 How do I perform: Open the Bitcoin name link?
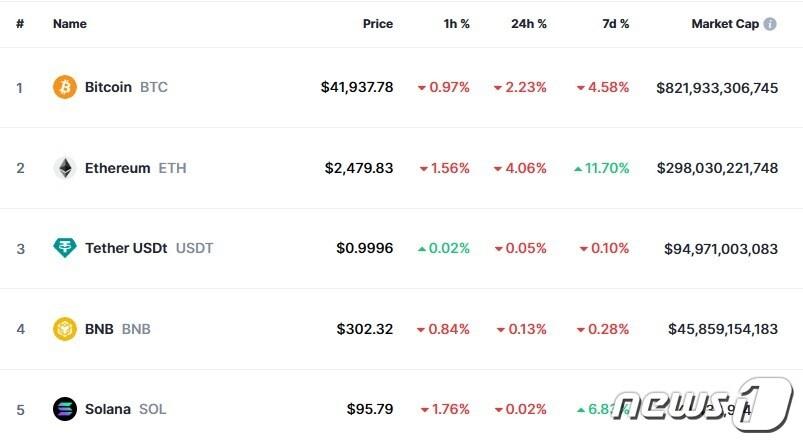coord(108,87)
